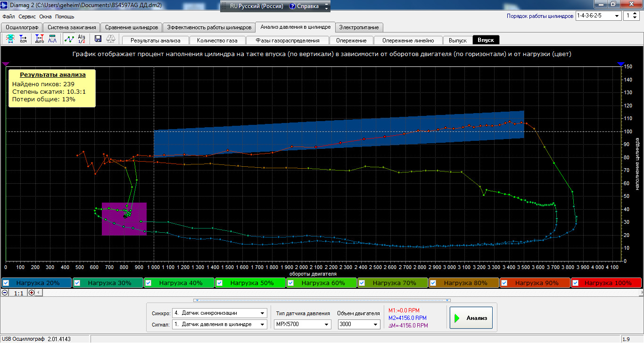The height and width of the screenshot is (343, 644).
Task: Click the Степень сжатия: 10.3:1 text
Action: (49, 92)
